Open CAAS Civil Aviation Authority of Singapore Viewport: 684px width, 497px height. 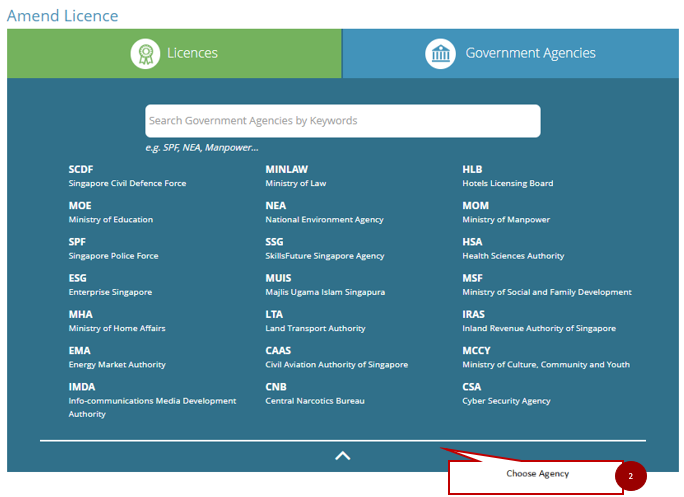click(336, 357)
